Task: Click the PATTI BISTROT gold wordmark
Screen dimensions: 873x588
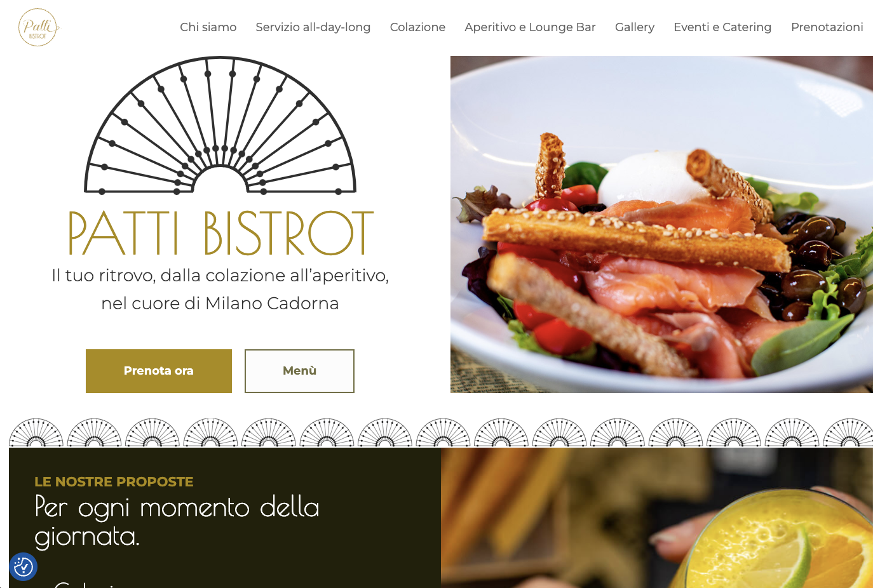Action: coord(221,233)
